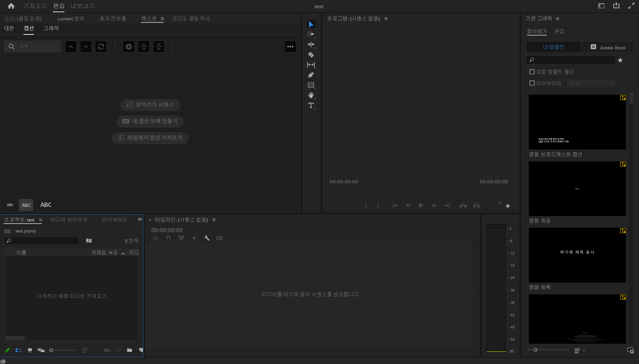The width and height of the screenshot is (639, 364).
Task: Open timeline wrench display settings
Action: [x=207, y=238]
